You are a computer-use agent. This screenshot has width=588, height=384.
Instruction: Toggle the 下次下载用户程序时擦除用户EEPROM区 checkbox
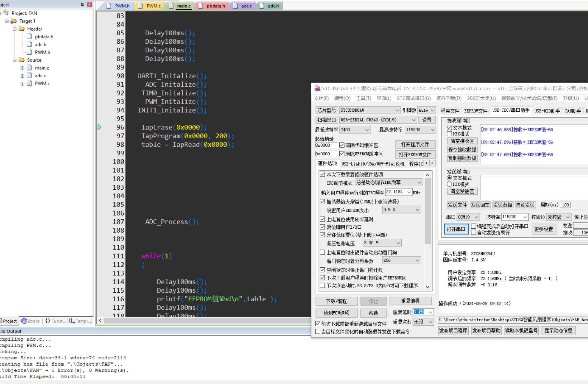[323, 278]
